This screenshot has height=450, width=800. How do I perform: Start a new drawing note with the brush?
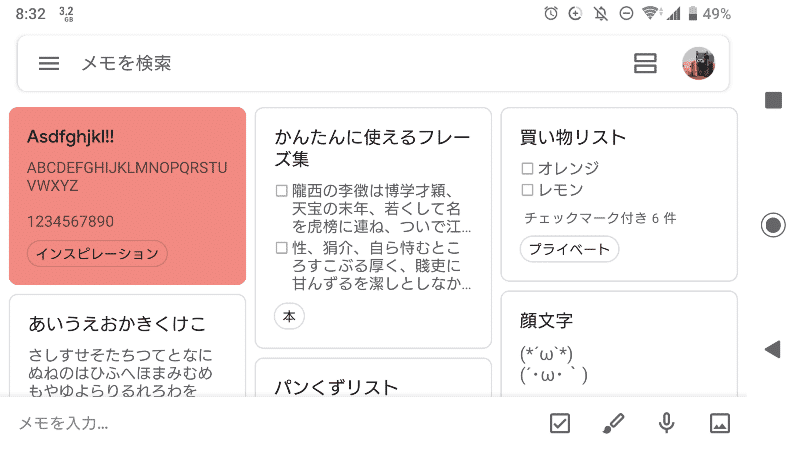point(613,423)
